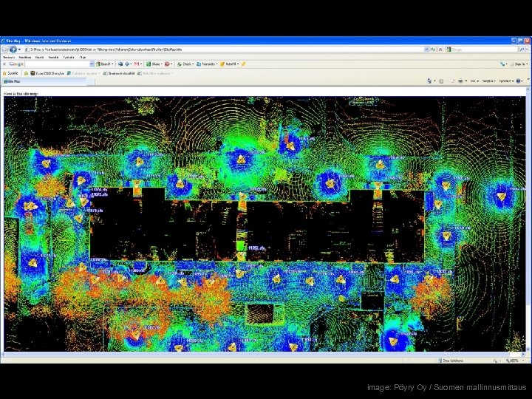The width and height of the screenshot is (532, 399).
Task: Open the zoom level control in status bar
Action: click(x=514, y=361)
